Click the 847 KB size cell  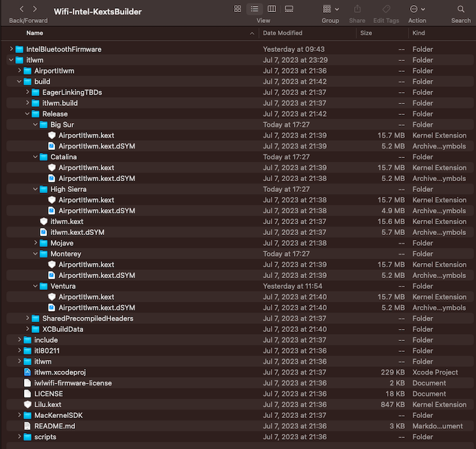click(393, 405)
